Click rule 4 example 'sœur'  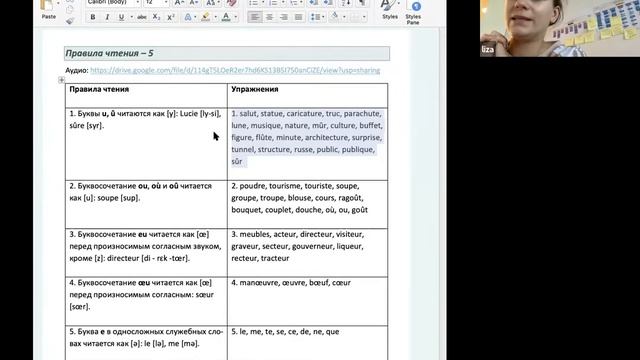tap(204, 295)
